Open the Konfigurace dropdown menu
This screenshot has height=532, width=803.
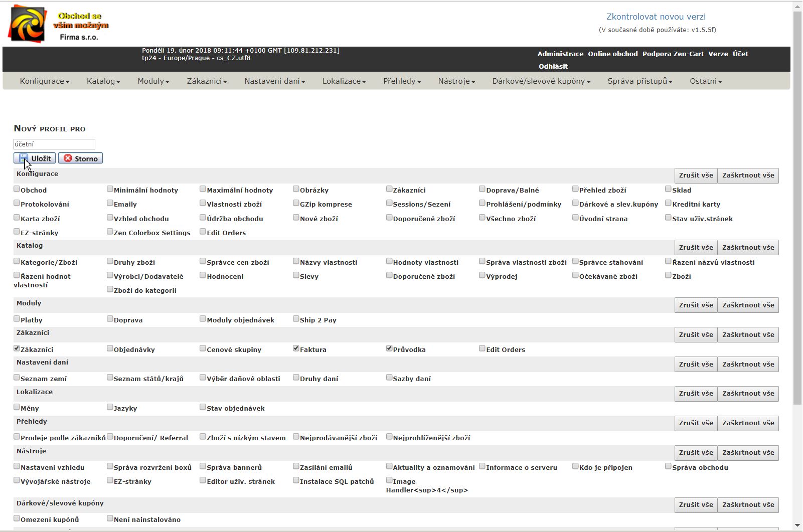pyautogui.click(x=45, y=81)
